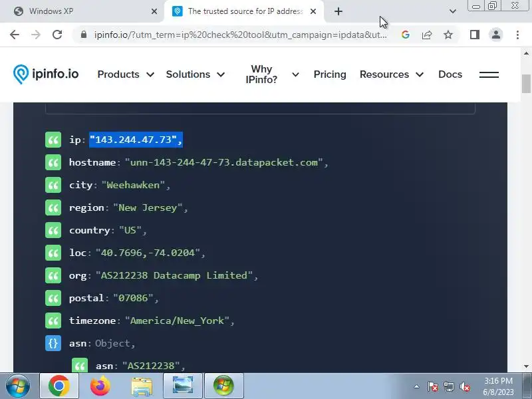The height and width of the screenshot is (399, 532).
Task: Click the scrollbar down arrow
Action: click(526, 366)
